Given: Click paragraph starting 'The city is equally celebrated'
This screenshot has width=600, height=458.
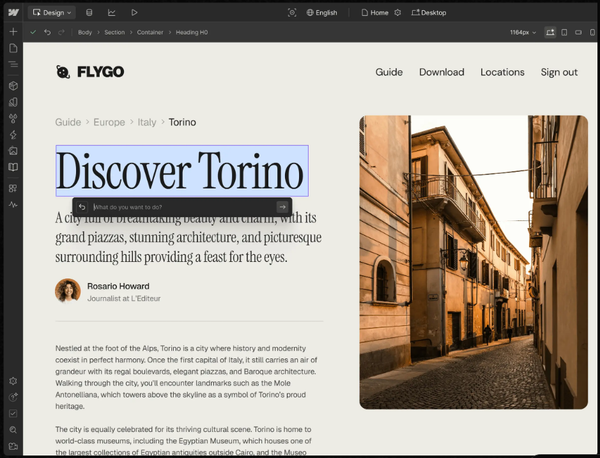Looking at the screenshot, I should [x=184, y=441].
